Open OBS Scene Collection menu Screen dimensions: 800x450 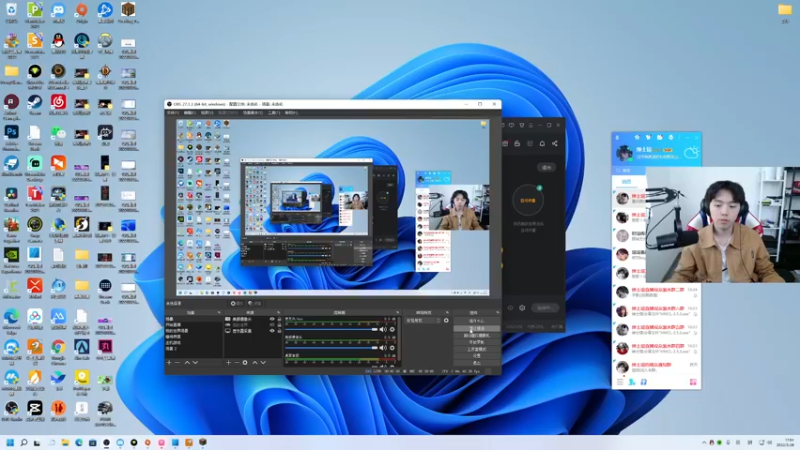(253, 113)
